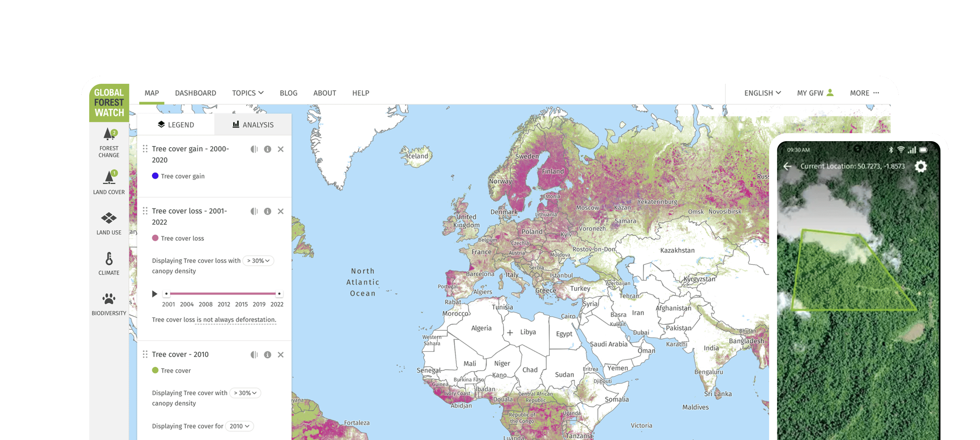
Task: Toggle opacity of Tree cover loss layer
Action: 254,211
